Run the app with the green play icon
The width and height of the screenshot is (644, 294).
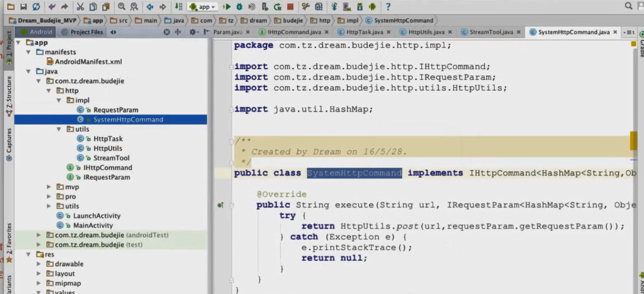coord(227,7)
